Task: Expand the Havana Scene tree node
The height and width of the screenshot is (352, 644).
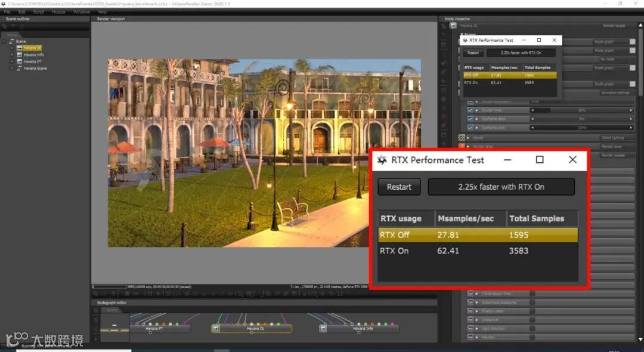Action: pos(12,68)
